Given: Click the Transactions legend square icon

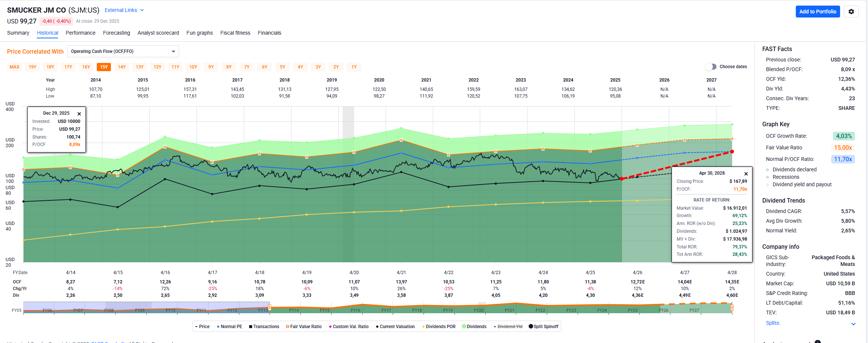Looking at the screenshot, I should point(250,327).
